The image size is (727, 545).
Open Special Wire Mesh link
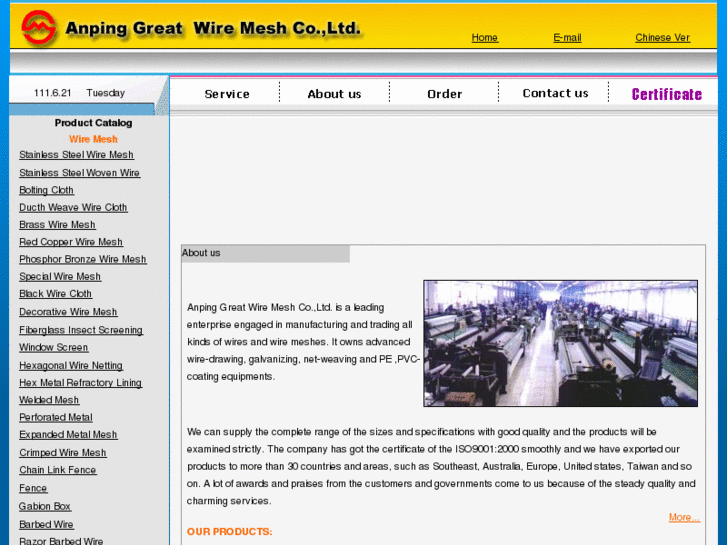click(x=60, y=276)
